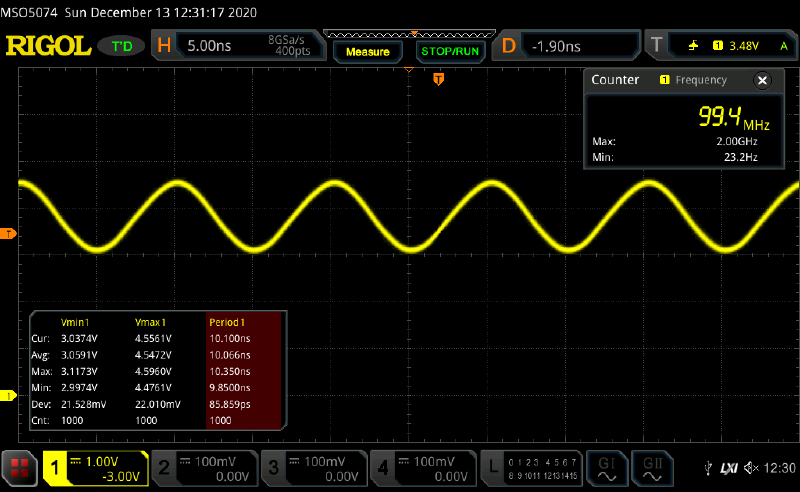Enable channel 2 input
The image size is (800, 492).
tap(204, 467)
